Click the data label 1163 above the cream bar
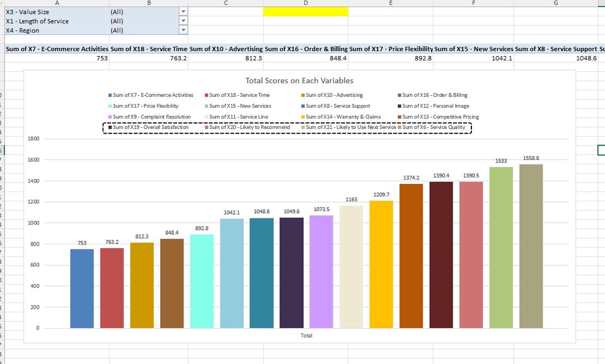This screenshot has width=605, height=364. coord(351,200)
